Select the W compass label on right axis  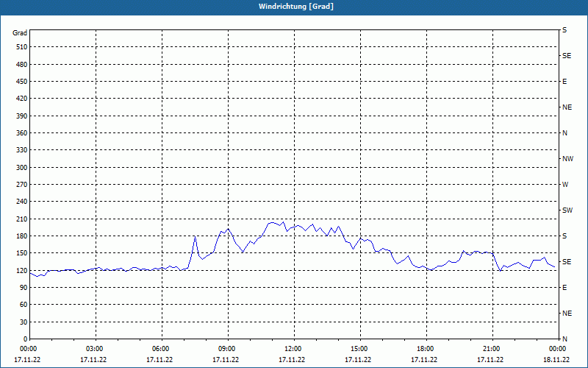565,185
